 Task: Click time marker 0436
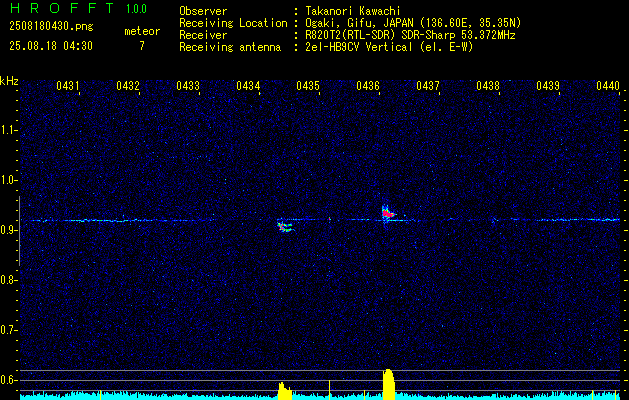(x=368, y=86)
